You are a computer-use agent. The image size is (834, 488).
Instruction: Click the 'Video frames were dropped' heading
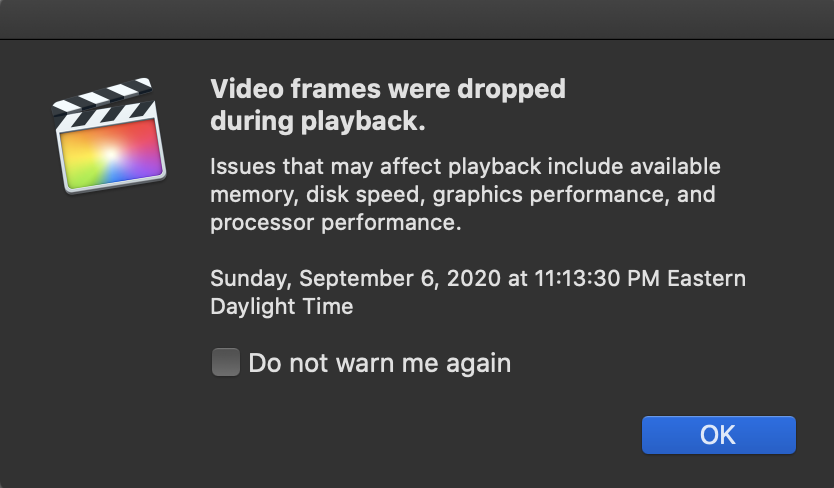(388, 89)
